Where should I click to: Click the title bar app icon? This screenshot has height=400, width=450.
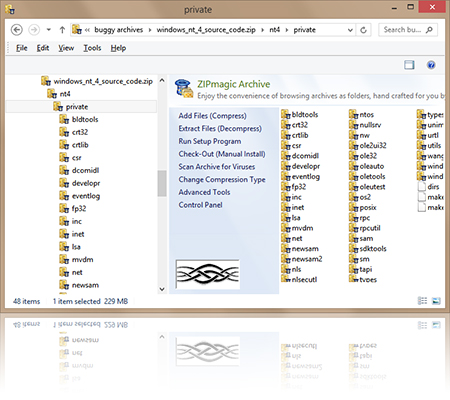[10, 9]
